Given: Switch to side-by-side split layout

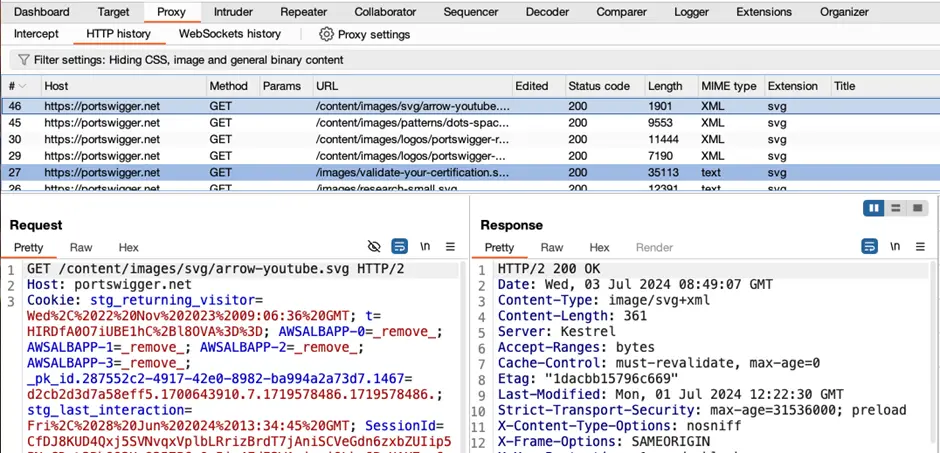Looking at the screenshot, I should 875,208.
